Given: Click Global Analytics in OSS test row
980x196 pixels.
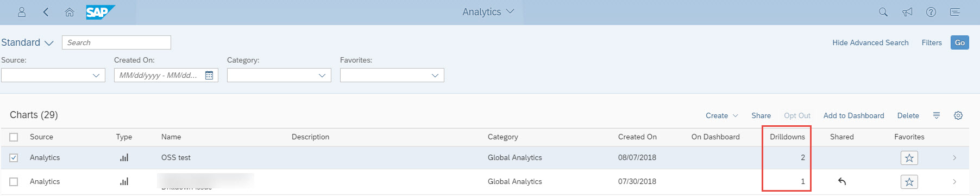Looking at the screenshot, I should pos(514,158).
